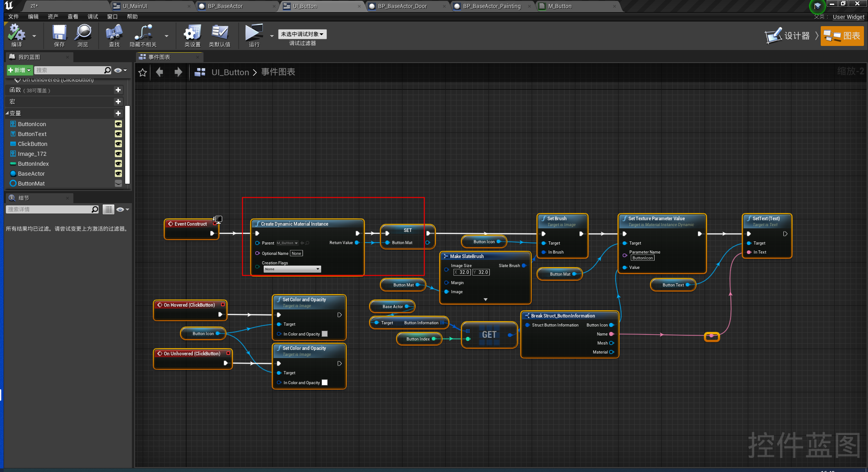Open the debug object dropdown 未选中调试对象

pyautogui.click(x=302, y=34)
